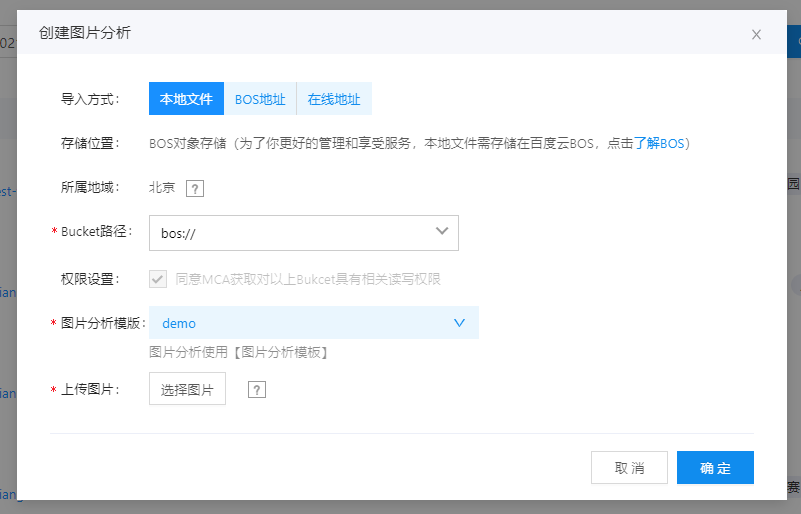Click the partially hidden blue button behind dialog
This screenshot has width=801, height=514.
point(794,41)
